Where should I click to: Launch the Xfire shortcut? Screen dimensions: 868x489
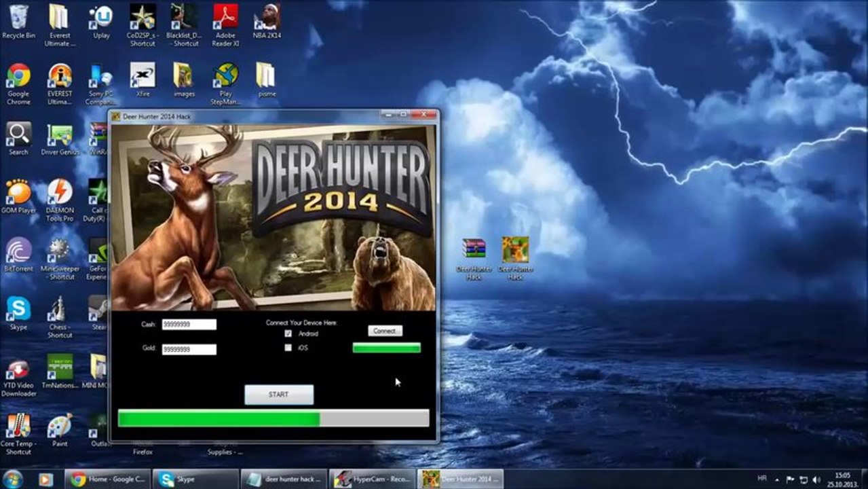tap(143, 80)
